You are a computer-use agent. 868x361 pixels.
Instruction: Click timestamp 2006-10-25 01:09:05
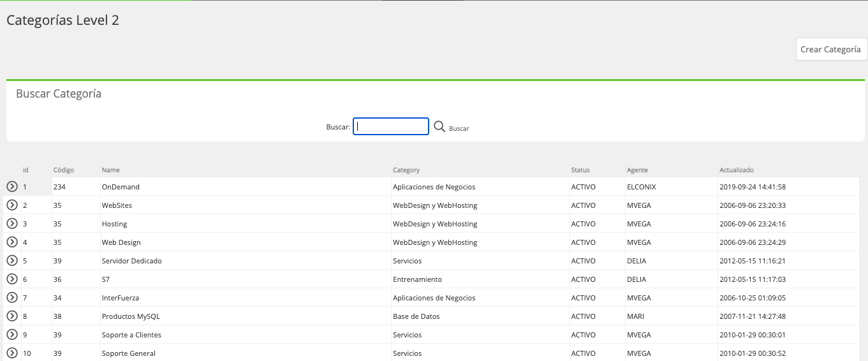(752, 298)
